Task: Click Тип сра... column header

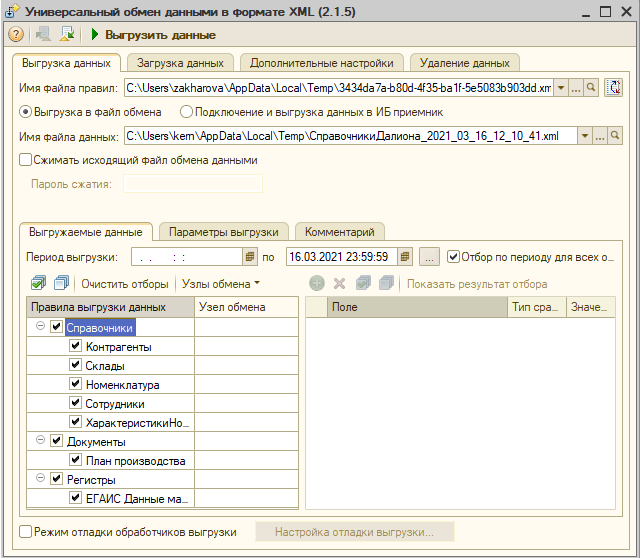Action: [537, 307]
